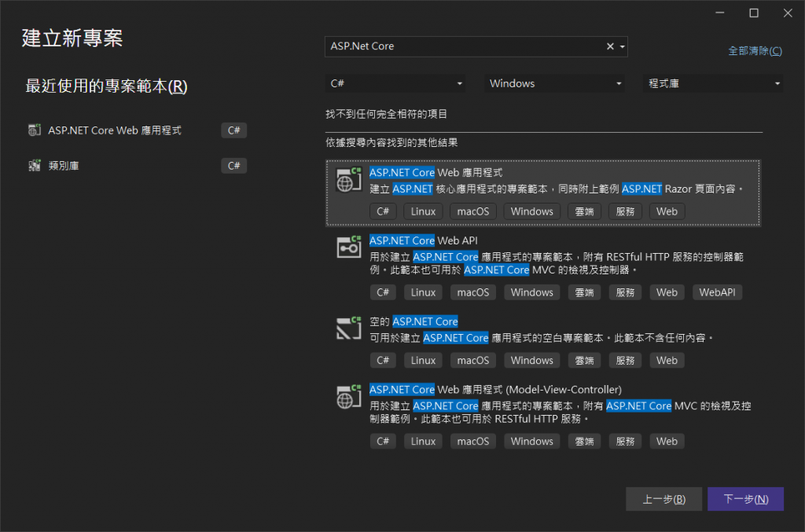Clear the search box with X
Screen dimensions: 805x532
[x=610, y=46]
